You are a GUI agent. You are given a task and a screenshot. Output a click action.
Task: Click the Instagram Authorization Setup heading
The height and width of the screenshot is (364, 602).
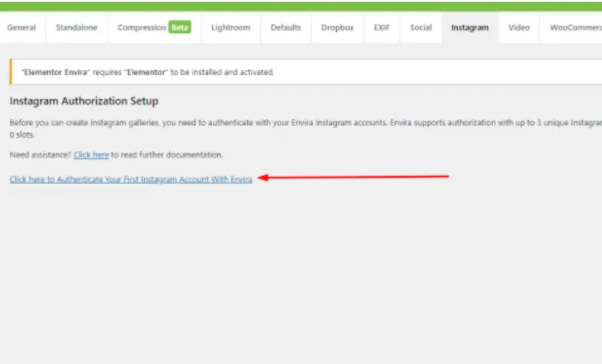tap(84, 101)
